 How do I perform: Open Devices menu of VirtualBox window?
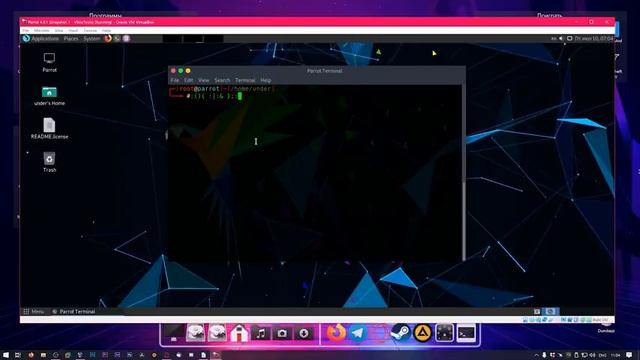[x=90, y=31]
